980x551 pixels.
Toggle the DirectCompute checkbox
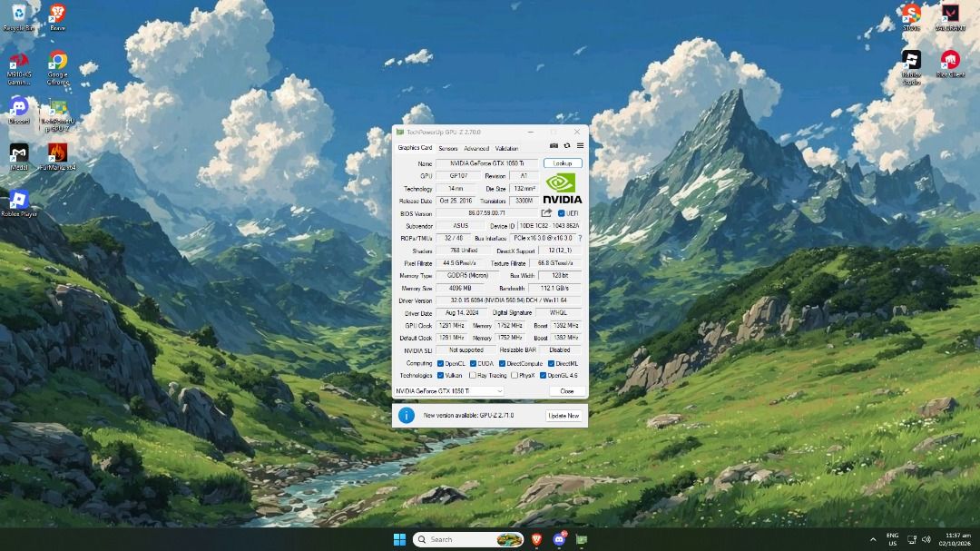tap(502, 363)
